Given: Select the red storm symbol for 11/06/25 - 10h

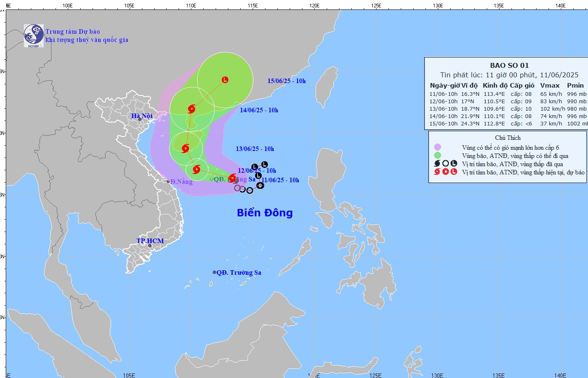Looking at the screenshot, I should (232, 178).
